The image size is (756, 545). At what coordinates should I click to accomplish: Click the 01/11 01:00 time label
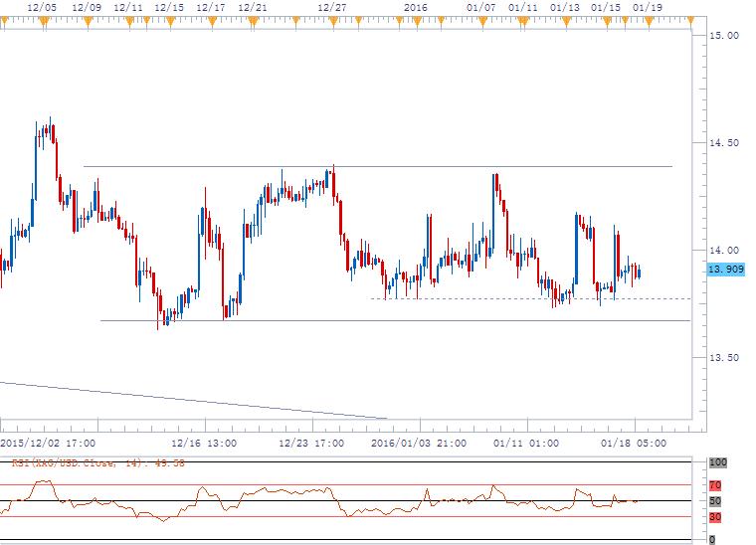point(526,443)
